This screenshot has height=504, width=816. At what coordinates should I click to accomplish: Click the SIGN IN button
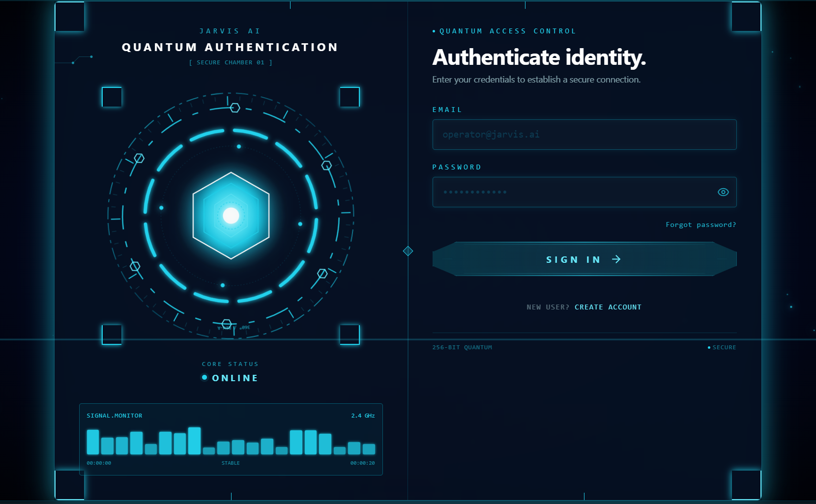(x=584, y=259)
